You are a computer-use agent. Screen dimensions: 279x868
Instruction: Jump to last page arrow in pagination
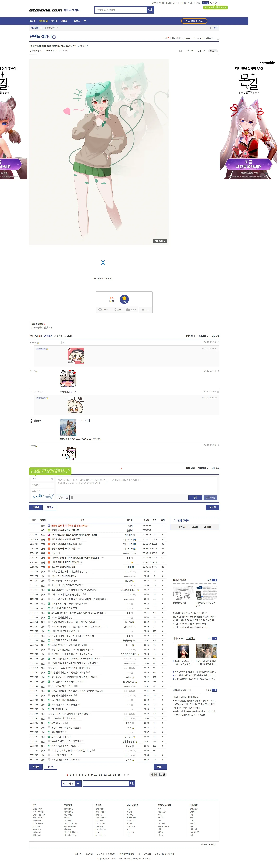128,775
